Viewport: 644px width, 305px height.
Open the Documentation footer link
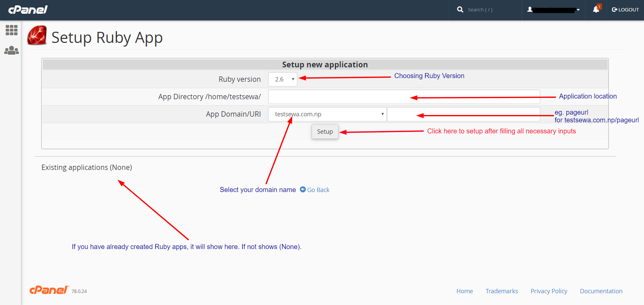pos(601,291)
